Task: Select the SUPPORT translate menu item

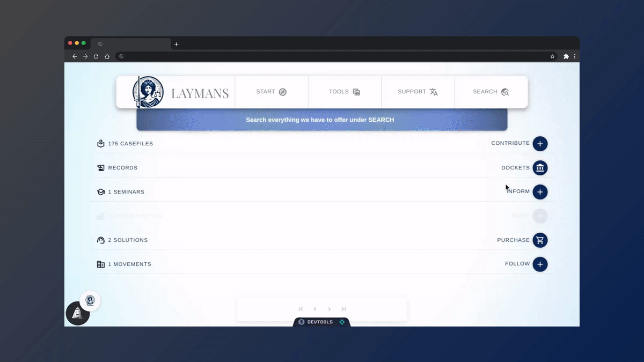Action: click(418, 92)
